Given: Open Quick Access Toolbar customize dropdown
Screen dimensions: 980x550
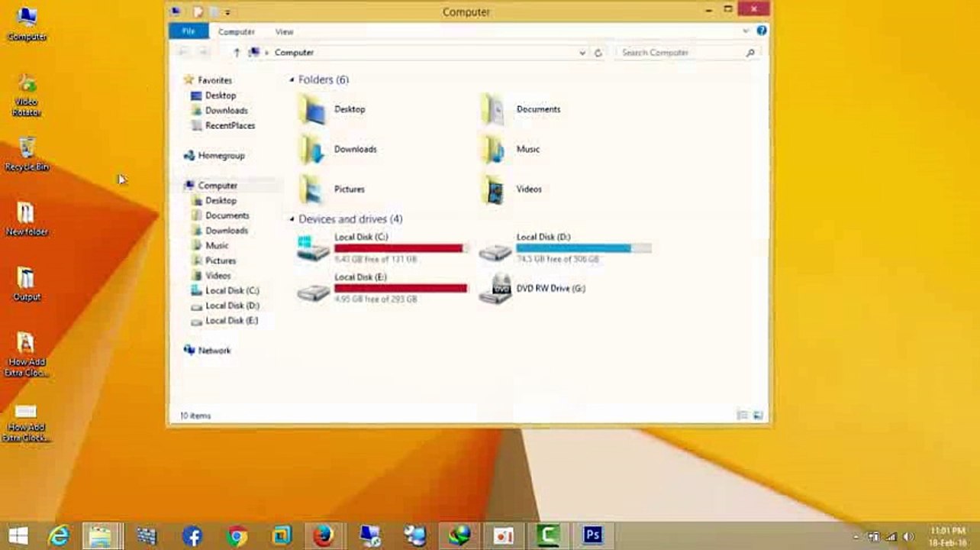Looking at the screenshot, I should pyautogui.click(x=227, y=12).
